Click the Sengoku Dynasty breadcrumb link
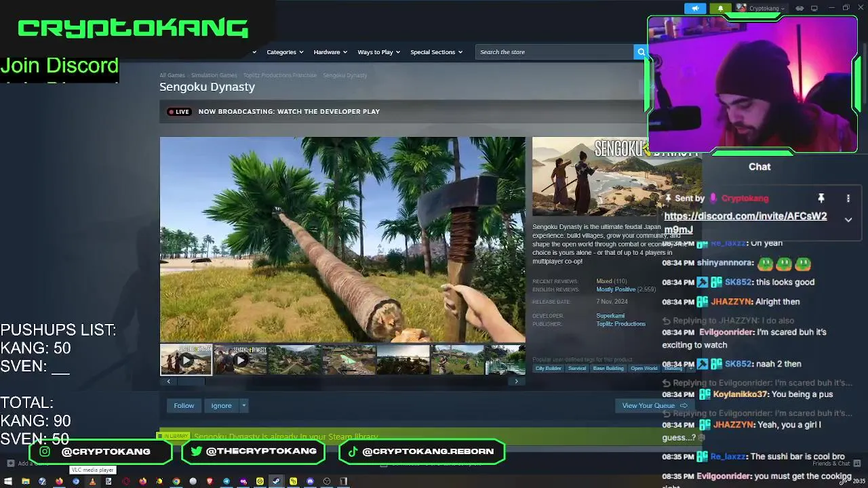This screenshot has width=868, height=488. pyautogui.click(x=344, y=75)
